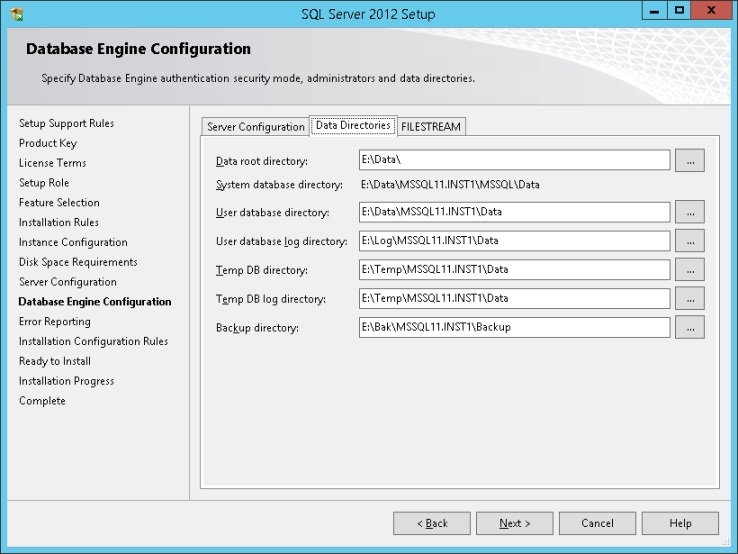Image resolution: width=738 pixels, height=554 pixels.
Task: Click the System database directory path text
Action: 450,185
